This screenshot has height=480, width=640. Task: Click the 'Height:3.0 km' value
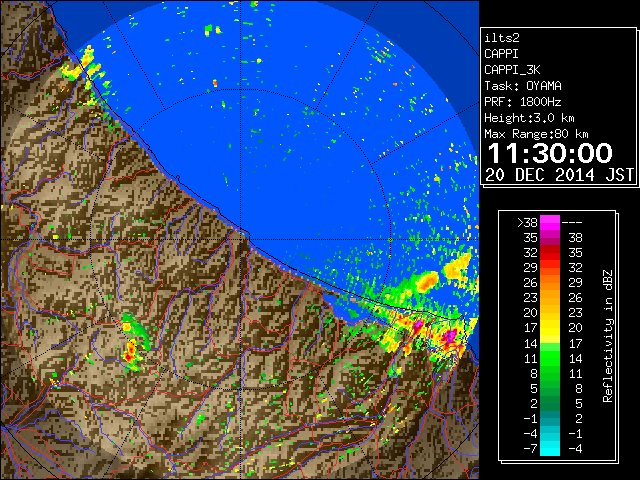(x=529, y=118)
